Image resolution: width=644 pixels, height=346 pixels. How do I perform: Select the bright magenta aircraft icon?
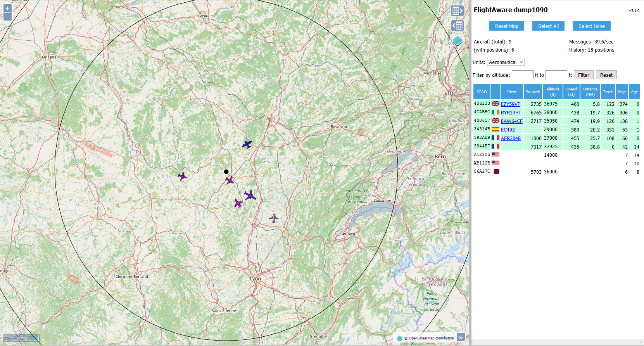tap(238, 203)
